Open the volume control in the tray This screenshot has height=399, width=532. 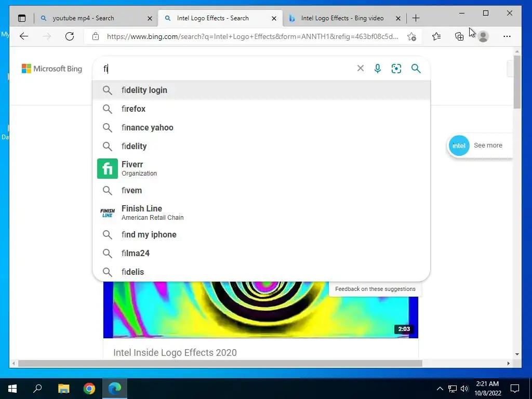pyautogui.click(x=464, y=389)
